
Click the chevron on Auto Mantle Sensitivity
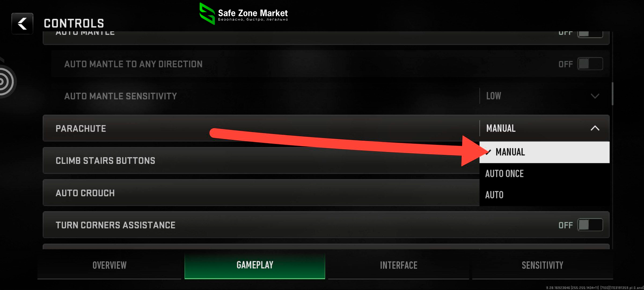(x=595, y=96)
